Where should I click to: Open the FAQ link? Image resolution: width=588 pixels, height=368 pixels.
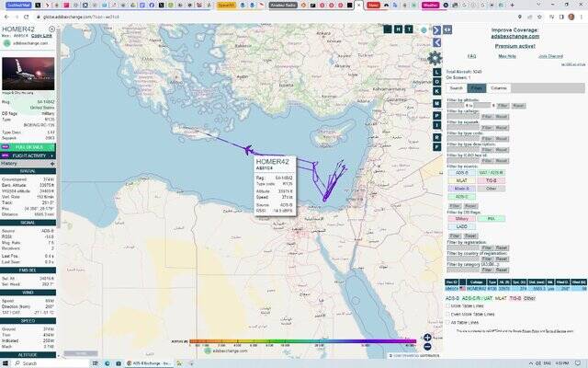[x=471, y=56]
